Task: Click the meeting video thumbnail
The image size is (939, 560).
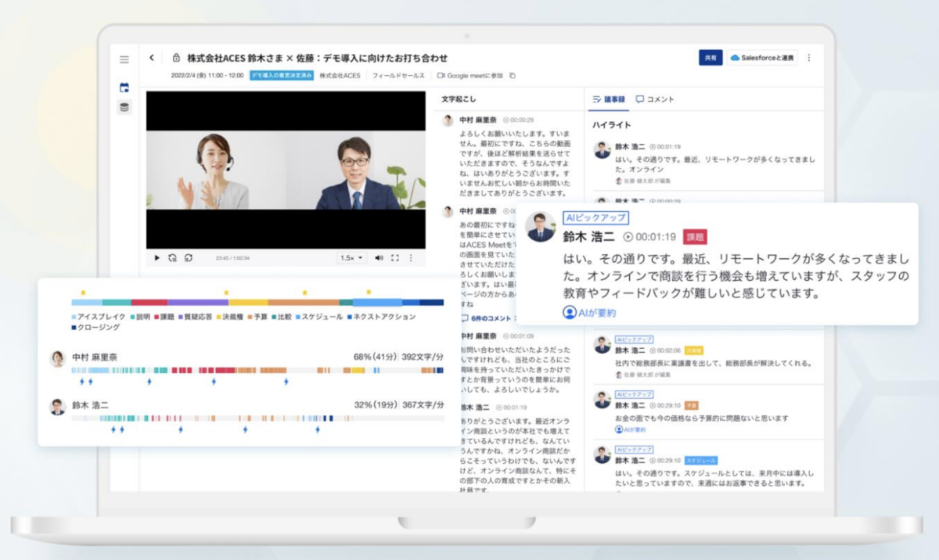Action: (x=286, y=170)
